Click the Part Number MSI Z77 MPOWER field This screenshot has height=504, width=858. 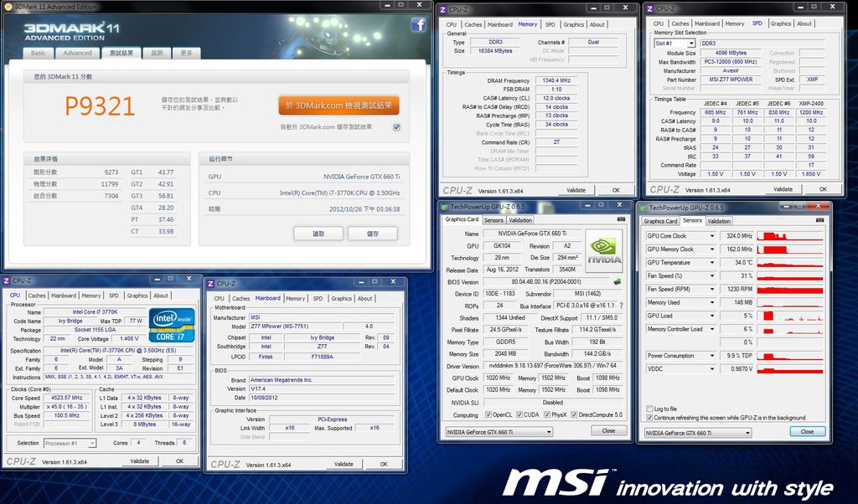click(731, 80)
